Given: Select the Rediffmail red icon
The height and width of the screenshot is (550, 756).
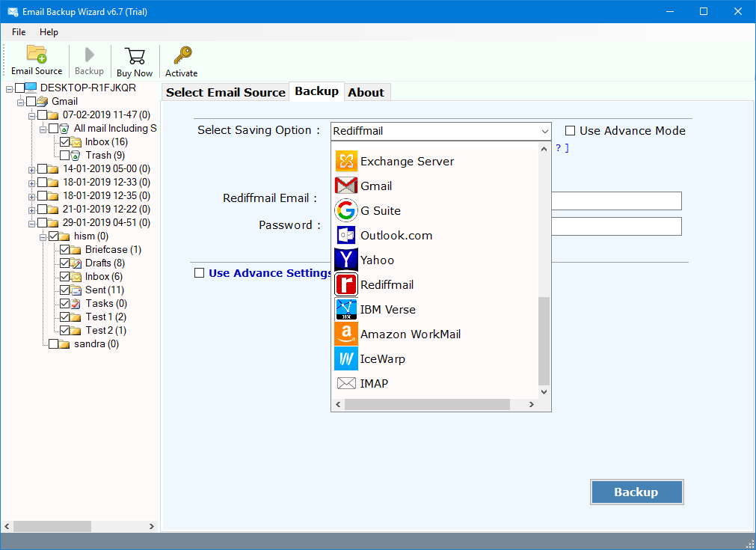Looking at the screenshot, I should 346,284.
